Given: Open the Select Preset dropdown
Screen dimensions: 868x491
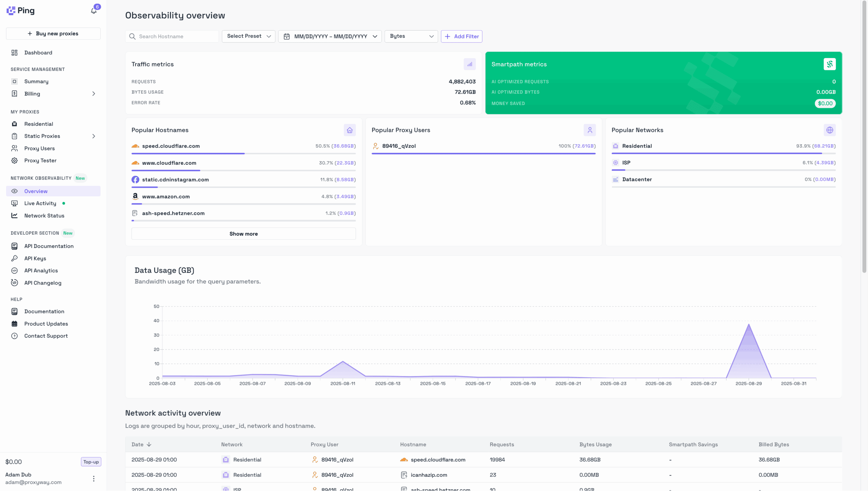Looking at the screenshot, I should point(249,36).
